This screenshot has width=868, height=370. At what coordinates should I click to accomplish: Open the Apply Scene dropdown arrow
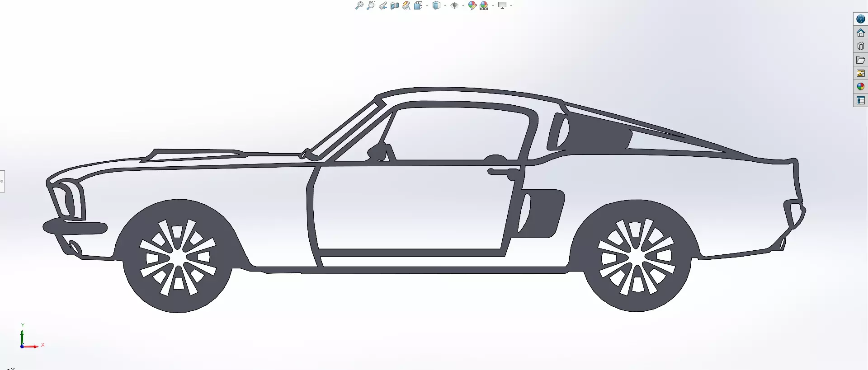pyautogui.click(x=493, y=5)
